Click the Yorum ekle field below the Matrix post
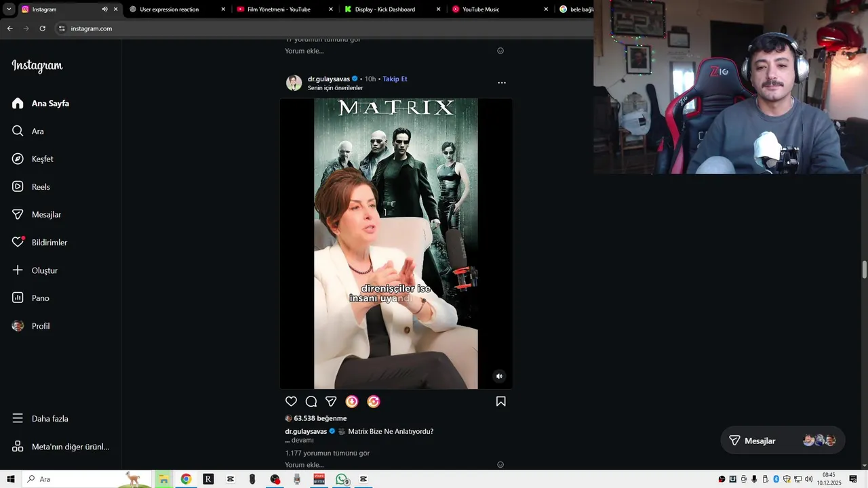868x488 pixels. pos(389,465)
